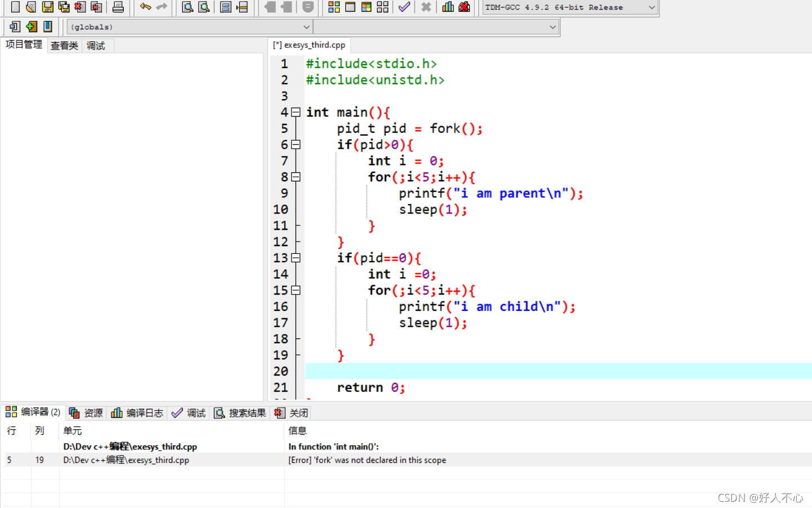Collapse the main function code fold

[x=296, y=112]
